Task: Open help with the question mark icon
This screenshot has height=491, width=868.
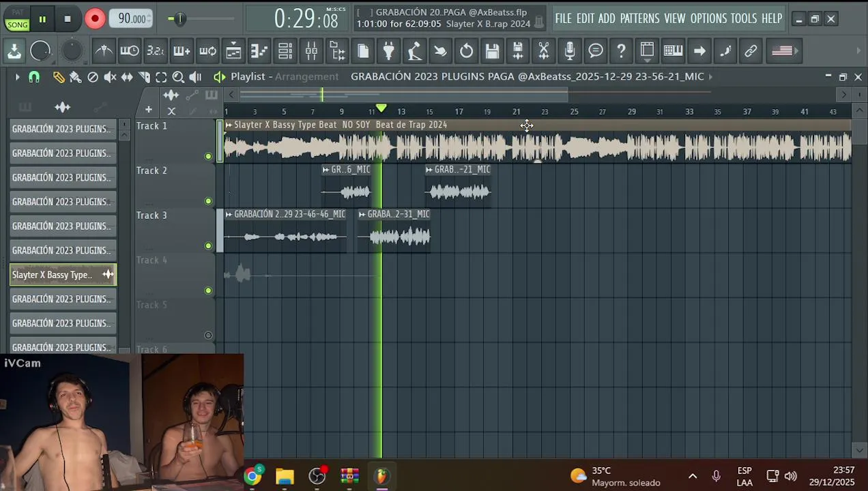Action: tap(621, 50)
